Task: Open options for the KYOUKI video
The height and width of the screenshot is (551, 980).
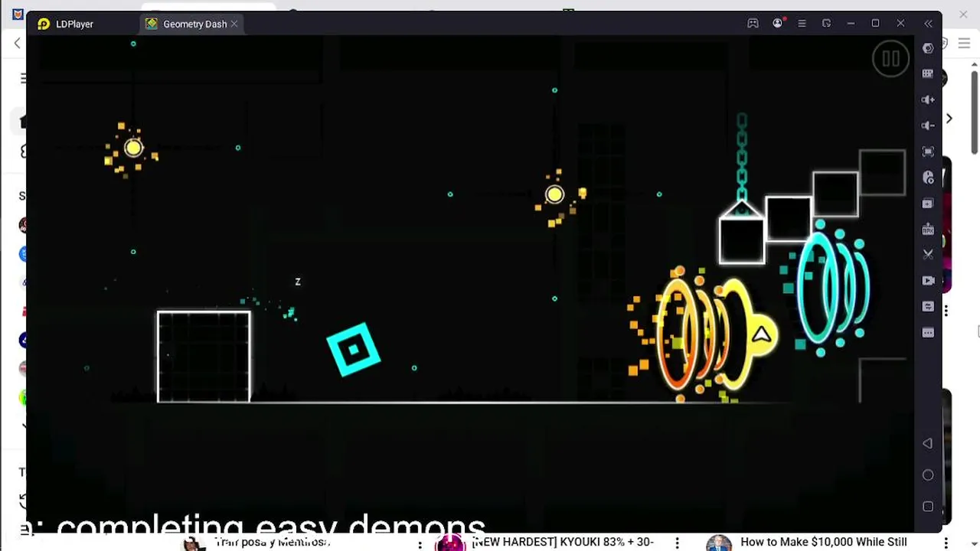Action: [677, 543]
